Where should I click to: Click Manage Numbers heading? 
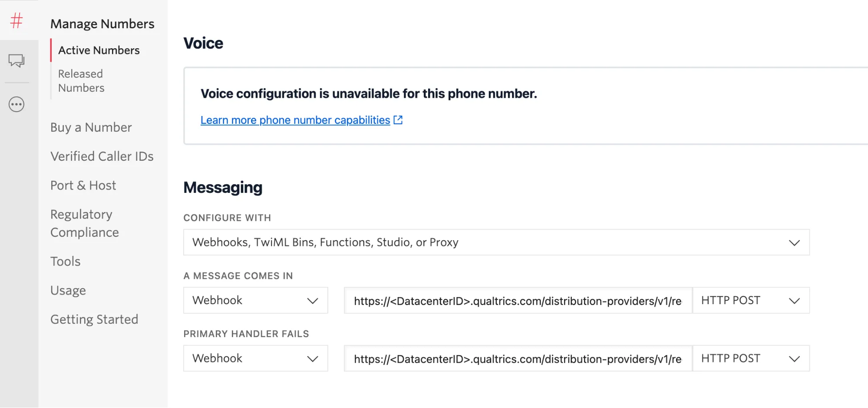[x=102, y=23]
